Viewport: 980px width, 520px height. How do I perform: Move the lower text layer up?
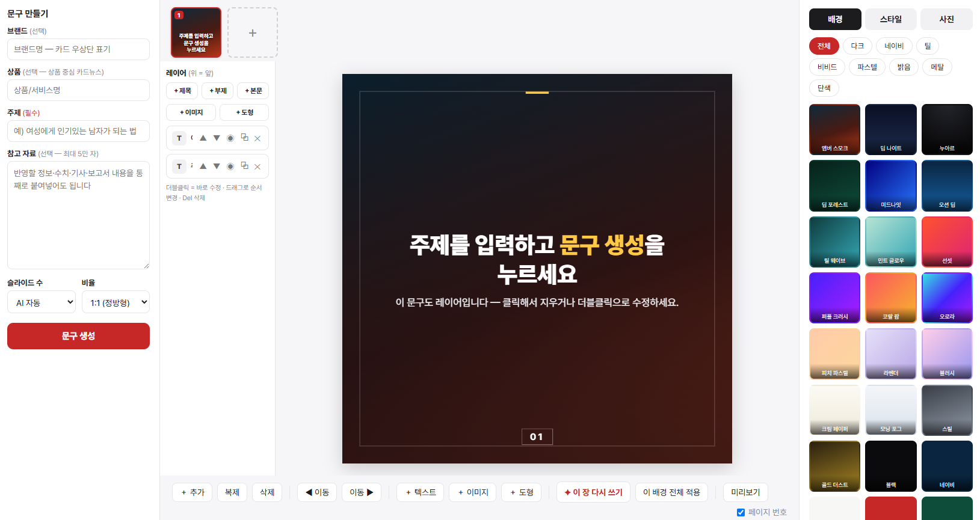[203, 167]
